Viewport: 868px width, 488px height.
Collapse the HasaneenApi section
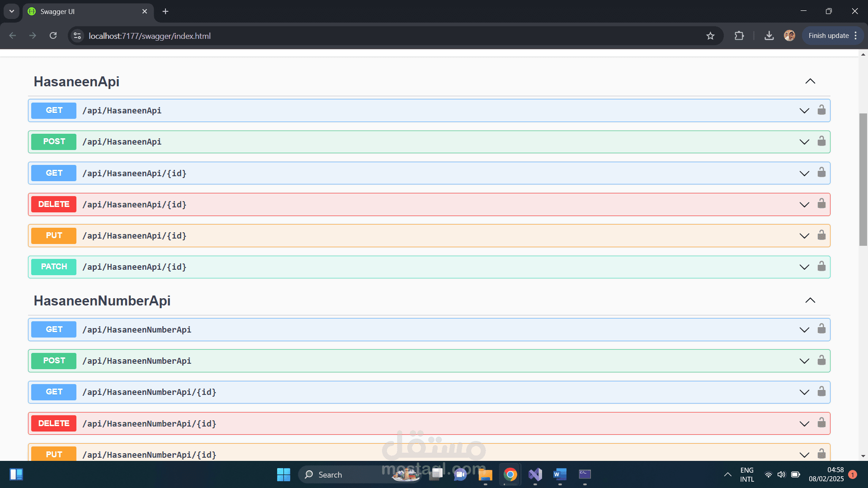coord(810,81)
